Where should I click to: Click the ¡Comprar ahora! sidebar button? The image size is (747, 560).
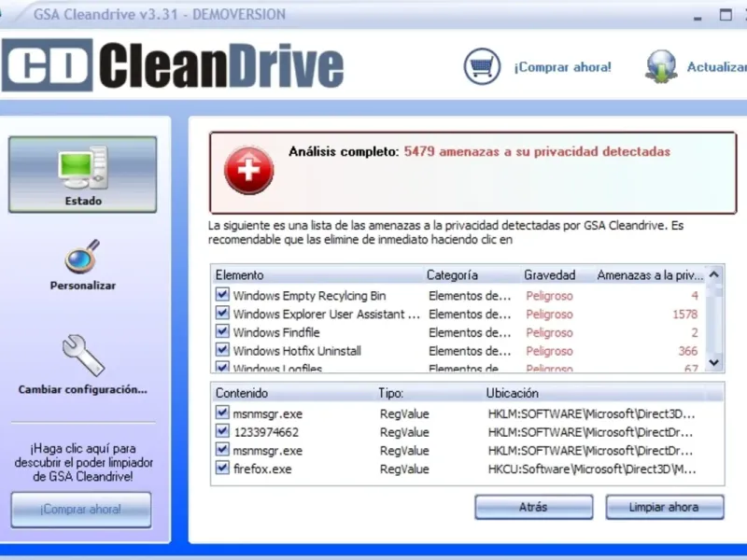click(81, 510)
